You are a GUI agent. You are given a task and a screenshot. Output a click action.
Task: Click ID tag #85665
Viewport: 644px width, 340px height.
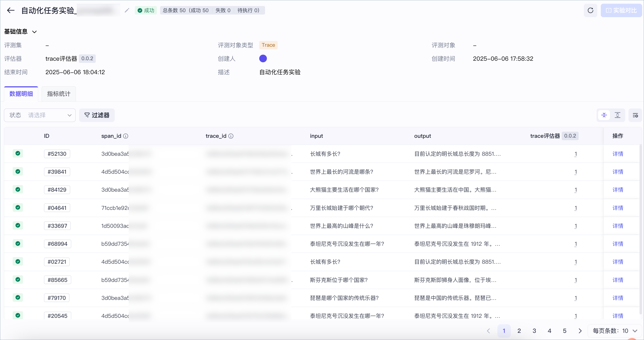(x=57, y=280)
